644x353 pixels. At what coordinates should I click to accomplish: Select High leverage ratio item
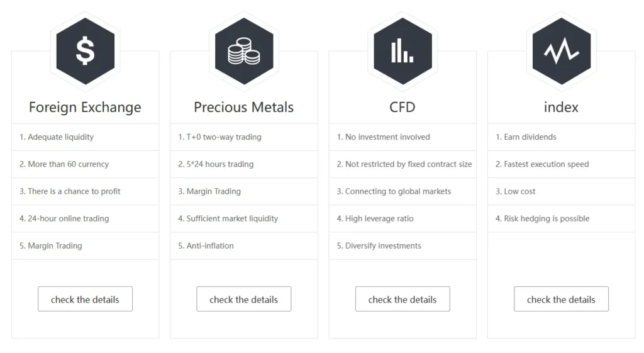(375, 219)
